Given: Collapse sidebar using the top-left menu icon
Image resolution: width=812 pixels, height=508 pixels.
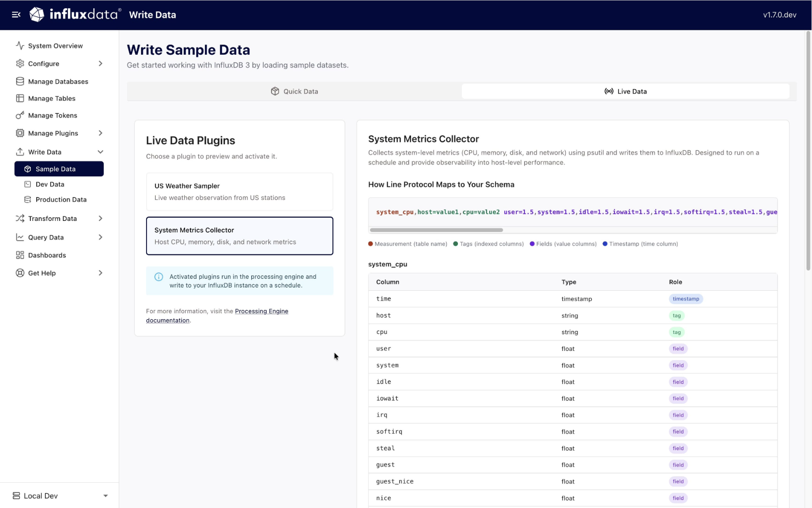Looking at the screenshot, I should pyautogui.click(x=16, y=15).
